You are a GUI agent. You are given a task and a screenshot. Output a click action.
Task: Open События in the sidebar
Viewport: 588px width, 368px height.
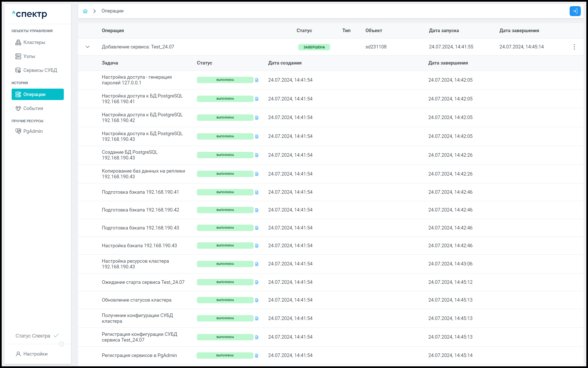[x=33, y=108]
